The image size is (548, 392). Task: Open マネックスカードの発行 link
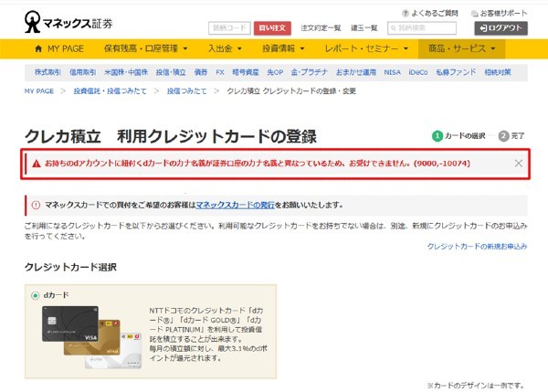click(235, 205)
